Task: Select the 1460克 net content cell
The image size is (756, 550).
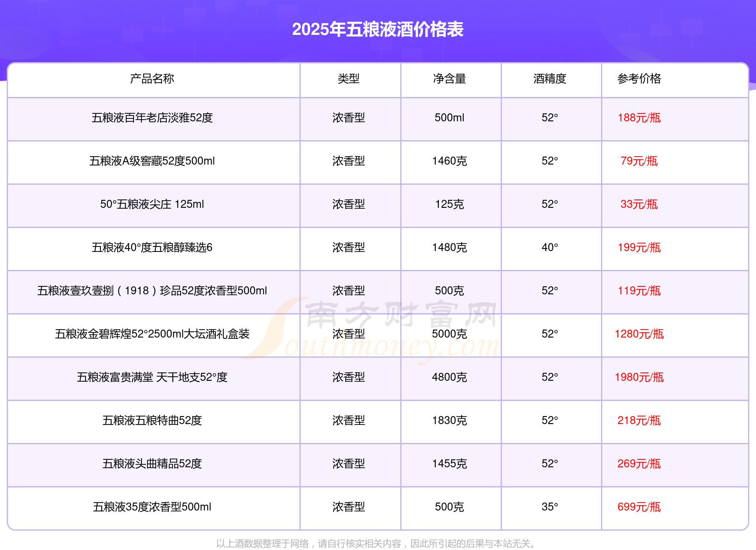Action: pyautogui.click(x=449, y=161)
